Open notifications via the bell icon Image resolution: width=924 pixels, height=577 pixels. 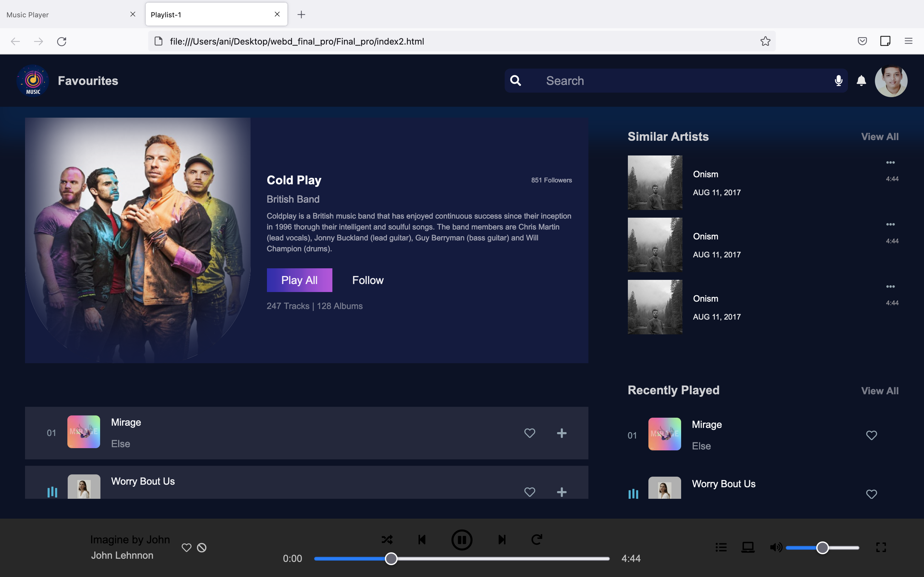(861, 80)
